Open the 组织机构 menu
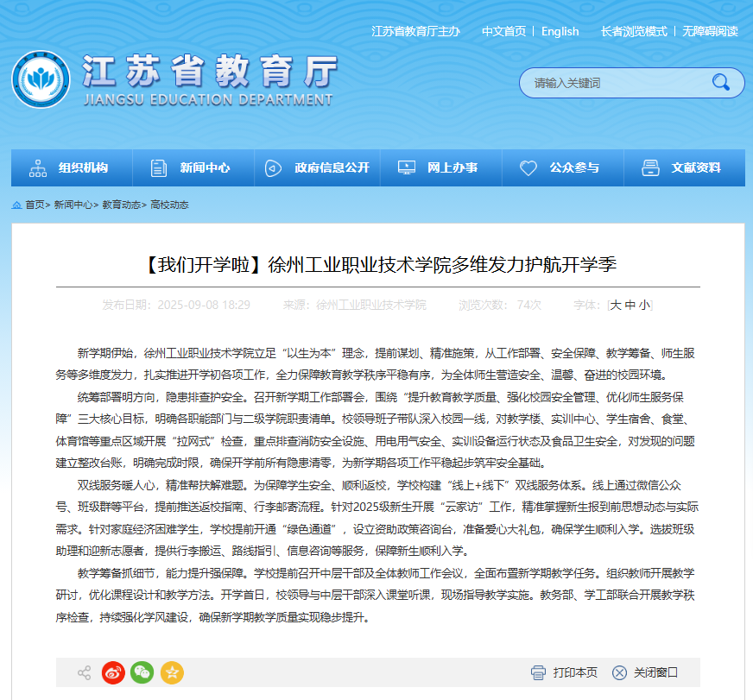This screenshot has width=753, height=700. coord(72,167)
